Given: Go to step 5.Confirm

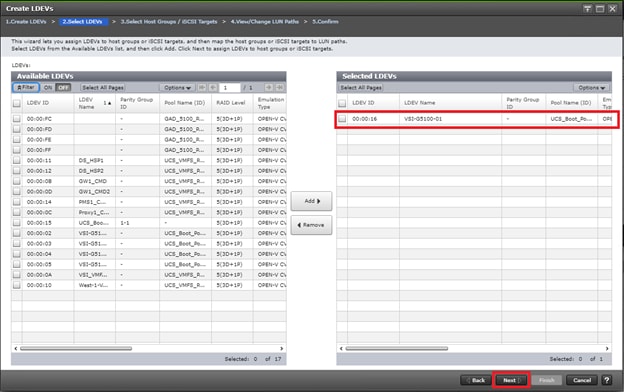Looking at the screenshot, I should click(x=325, y=21).
